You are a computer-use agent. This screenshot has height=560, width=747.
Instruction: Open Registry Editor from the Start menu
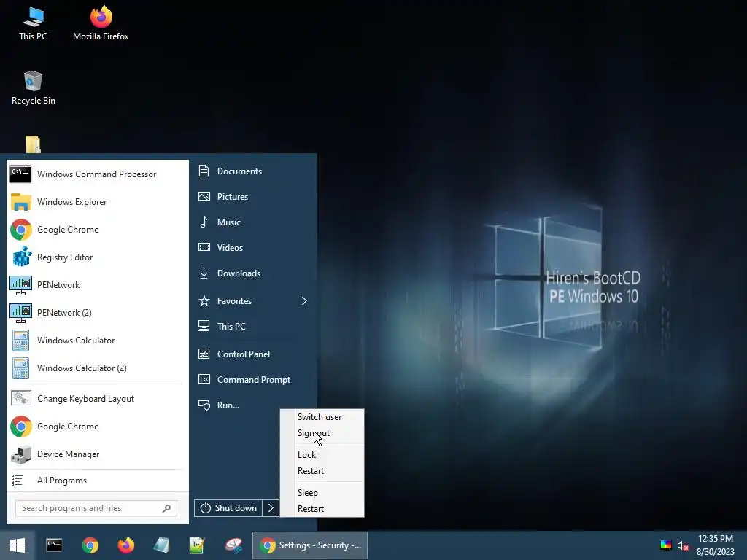pyautogui.click(x=97, y=257)
